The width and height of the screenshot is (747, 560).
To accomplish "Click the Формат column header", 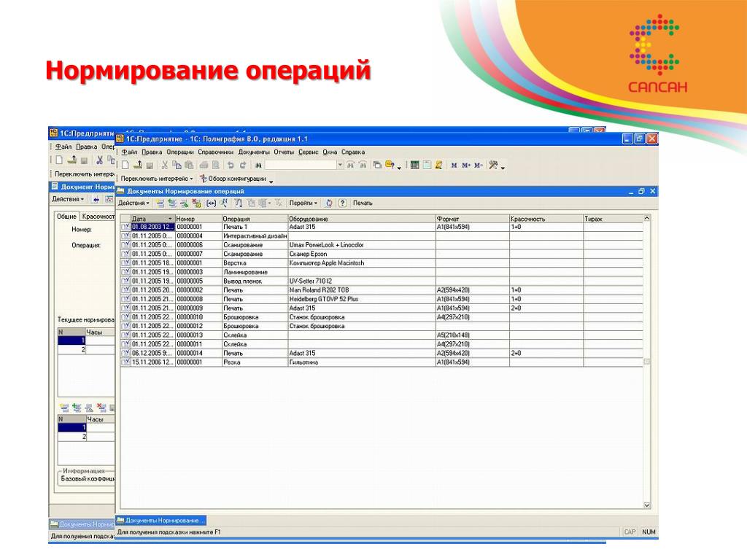I will pos(472,219).
